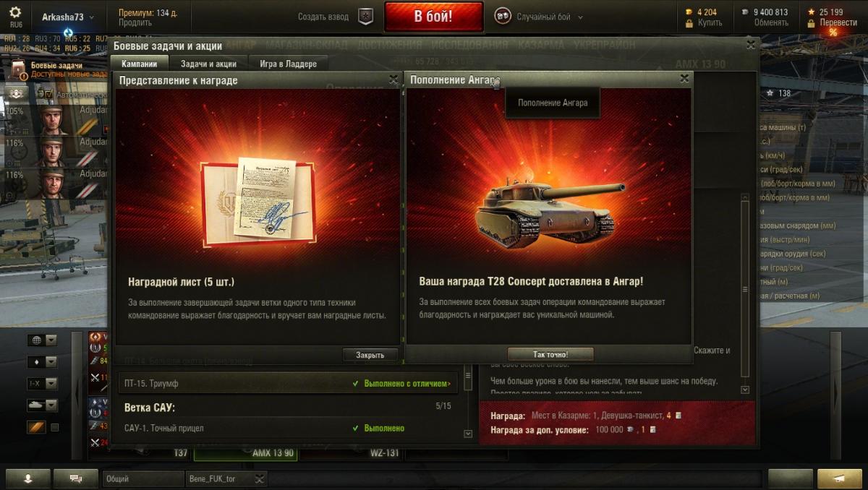
Task: Click the bottom-right notification center button
Action: point(839,478)
